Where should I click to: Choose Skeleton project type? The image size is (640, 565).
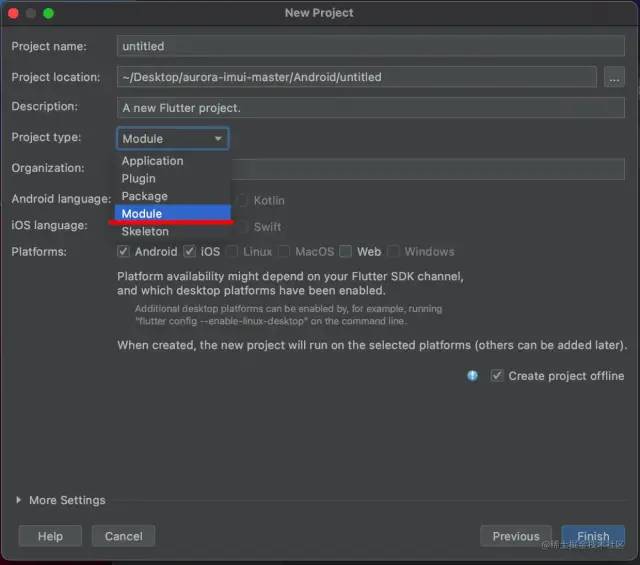(x=173, y=231)
